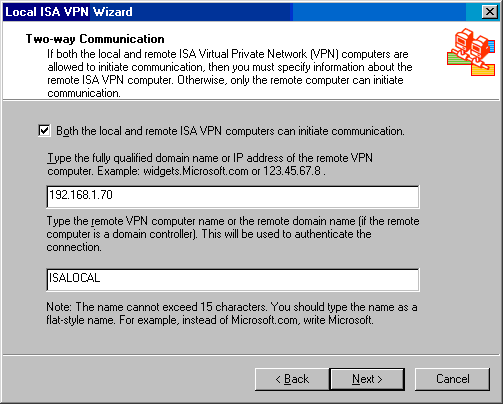Click the empty area right of the IP address text
This screenshot has height=404, width=503.
click(266, 197)
